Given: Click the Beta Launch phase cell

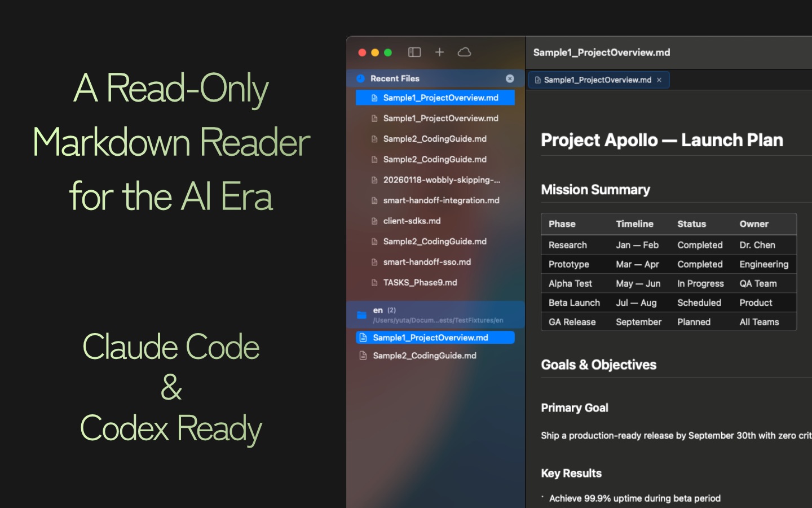Looking at the screenshot, I should click(575, 303).
